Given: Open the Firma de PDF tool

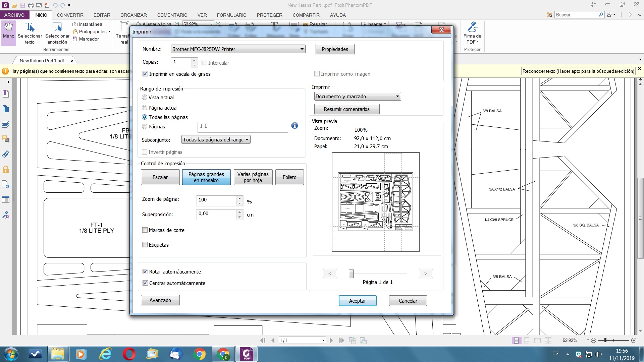Looking at the screenshot, I should point(472,33).
